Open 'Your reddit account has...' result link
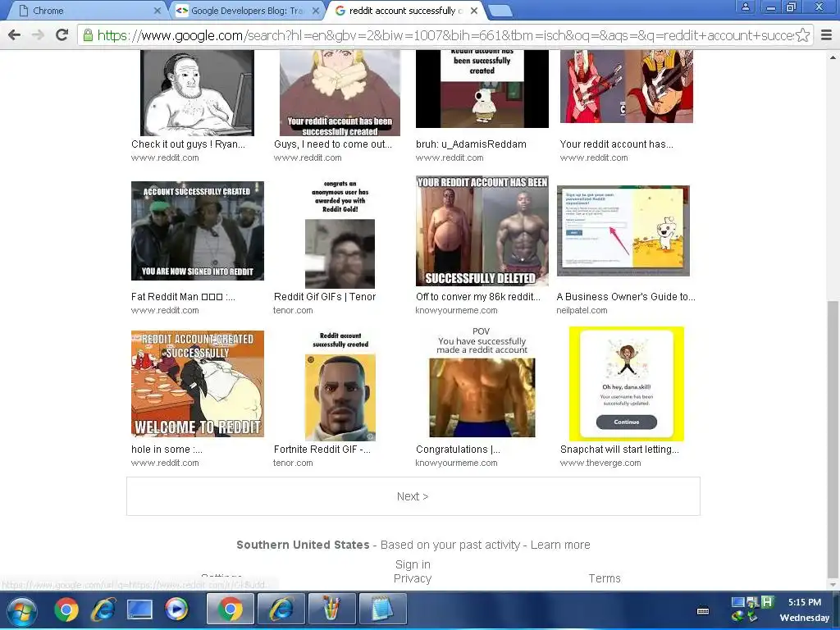This screenshot has height=630, width=840. (x=617, y=144)
